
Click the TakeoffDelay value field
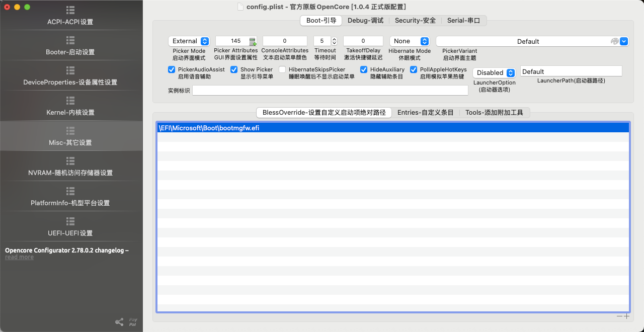(x=363, y=41)
